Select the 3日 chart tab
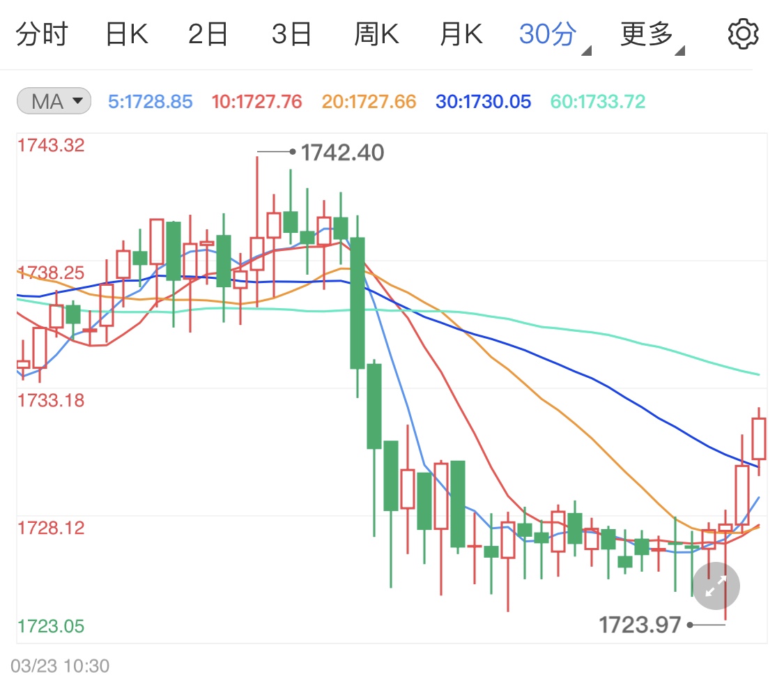784x679 pixels. (291, 34)
